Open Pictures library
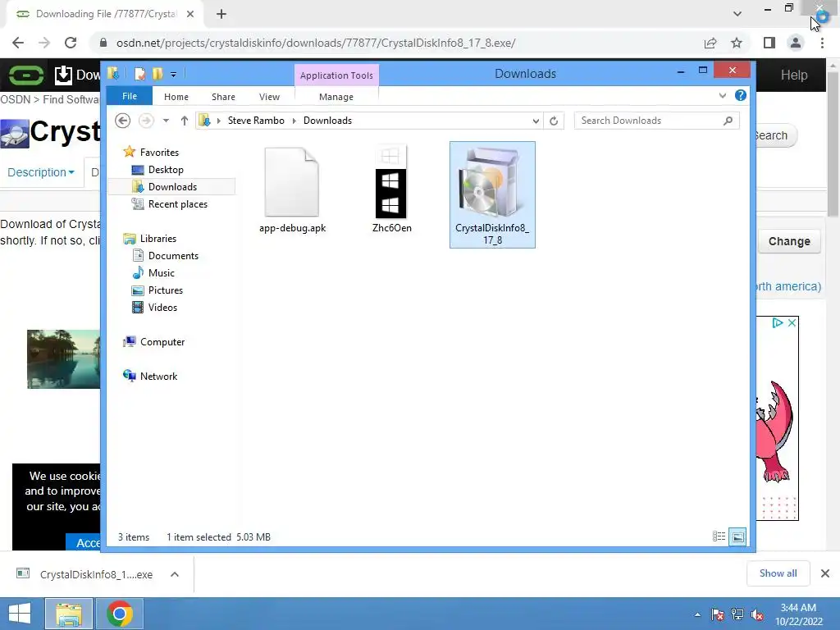 166,290
